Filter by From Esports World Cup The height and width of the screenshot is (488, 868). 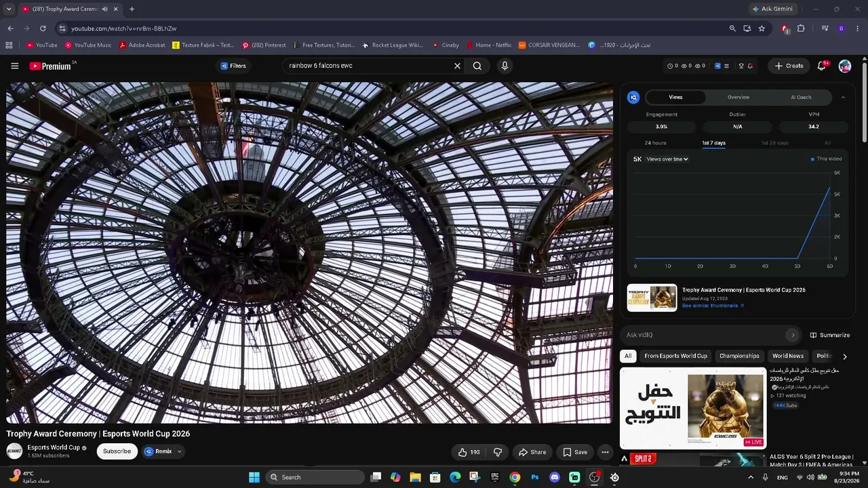pos(675,356)
